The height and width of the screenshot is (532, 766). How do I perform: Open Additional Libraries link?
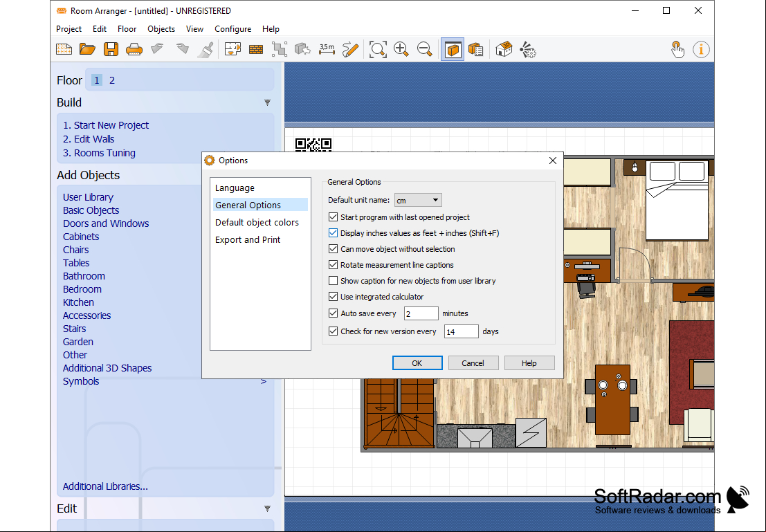105,486
